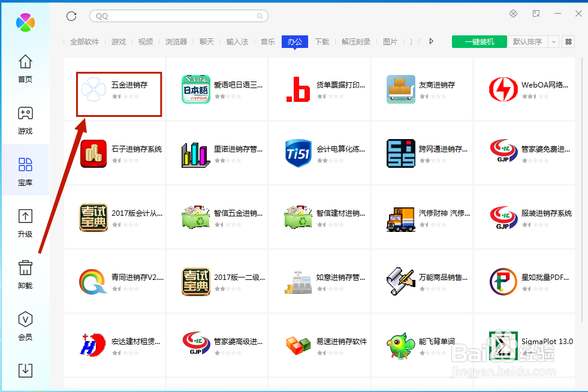Switch to 视频 category tab
The image size is (588, 392).
click(146, 41)
